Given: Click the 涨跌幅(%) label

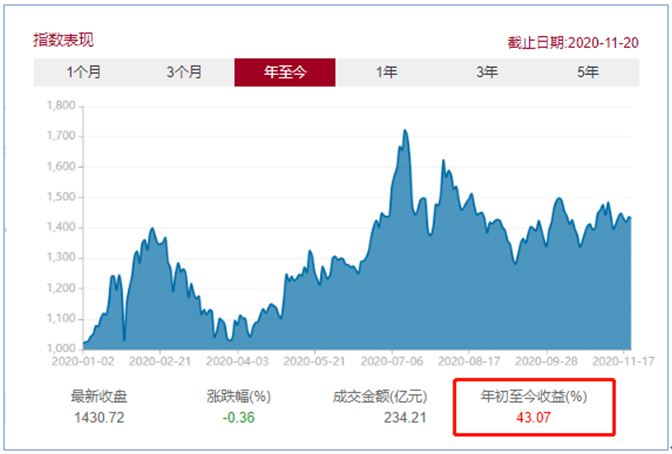Looking at the screenshot, I should coord(239,396).
